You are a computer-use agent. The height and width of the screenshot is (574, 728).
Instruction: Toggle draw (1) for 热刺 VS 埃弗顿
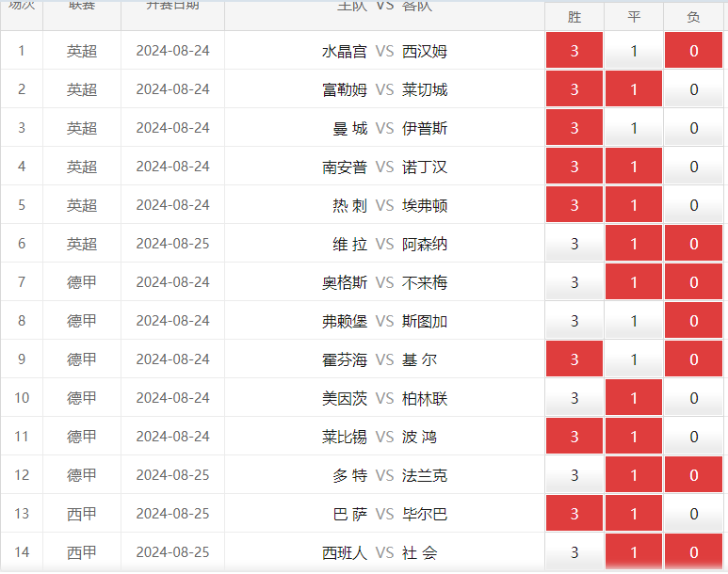click(x=634, y=204)
